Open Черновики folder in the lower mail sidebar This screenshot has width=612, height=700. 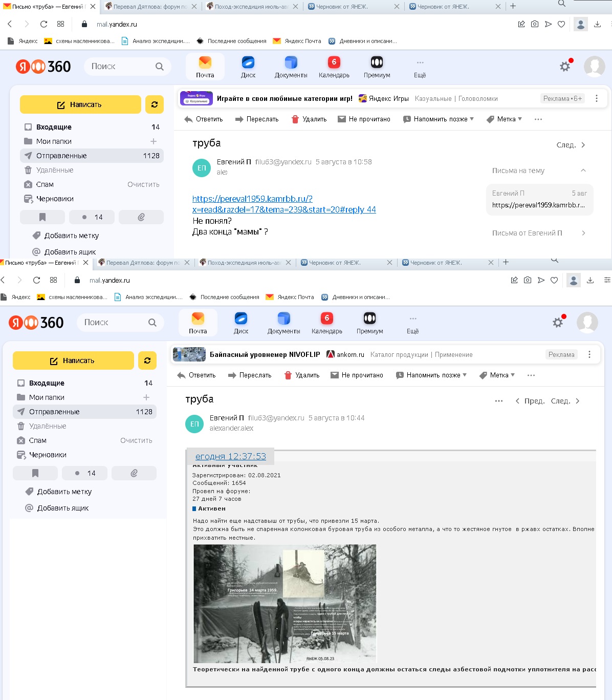coord(84,455)
